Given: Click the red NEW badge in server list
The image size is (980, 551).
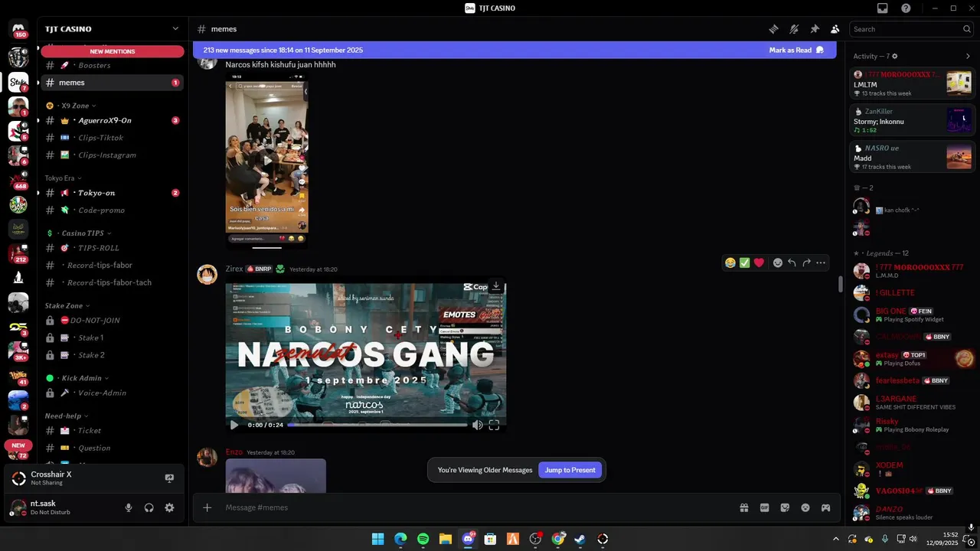Looking at the screenshot, I should click(18, 445).
